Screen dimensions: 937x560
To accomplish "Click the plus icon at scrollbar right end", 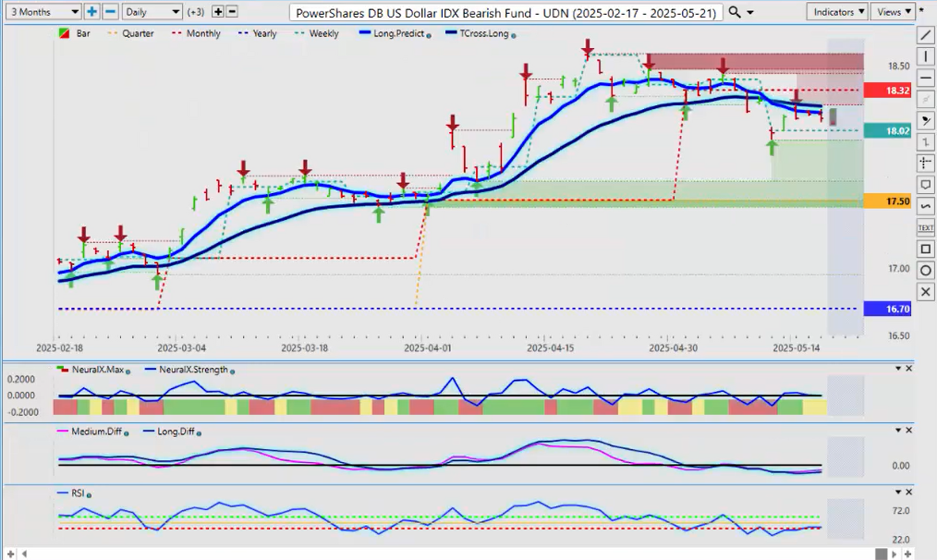I will pos(907,554).
